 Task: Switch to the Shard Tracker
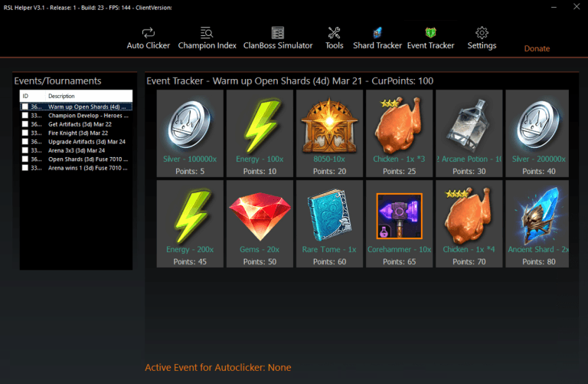pyautogui.click(x=377, y=38)
